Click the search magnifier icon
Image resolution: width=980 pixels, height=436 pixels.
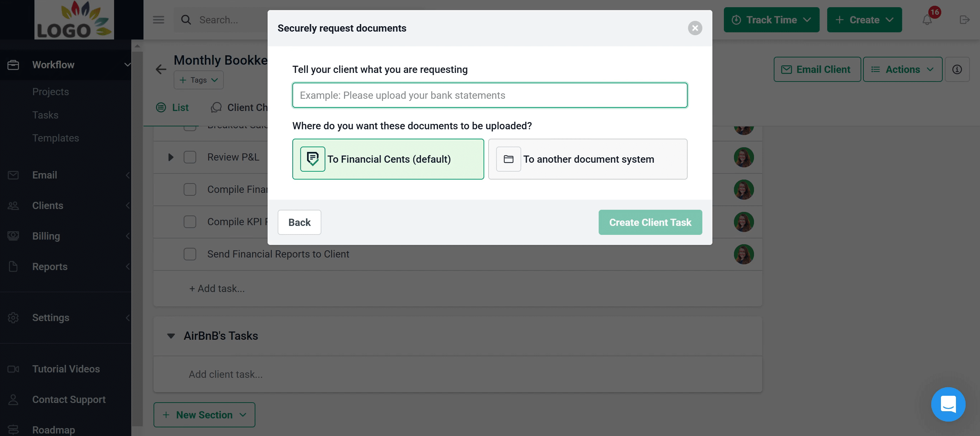coord(186,20)
